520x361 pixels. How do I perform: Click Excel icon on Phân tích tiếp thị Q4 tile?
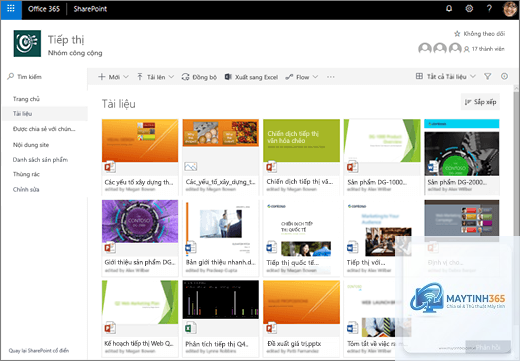191,328
